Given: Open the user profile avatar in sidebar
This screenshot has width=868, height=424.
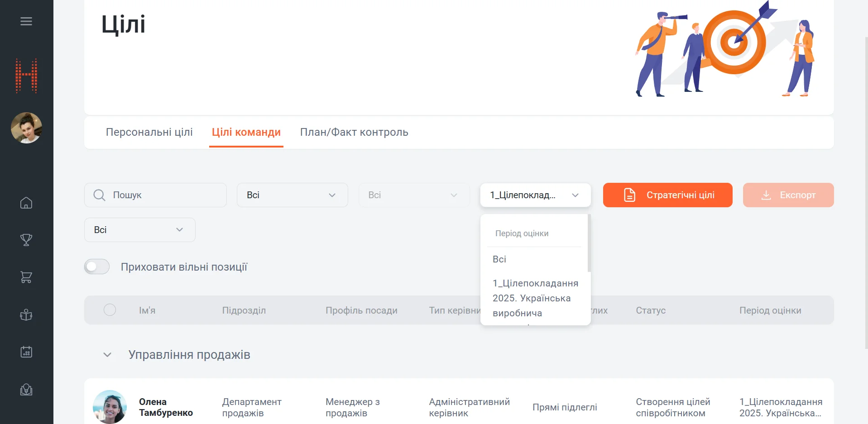Looking at the screenshot, I should coord(26,128).
